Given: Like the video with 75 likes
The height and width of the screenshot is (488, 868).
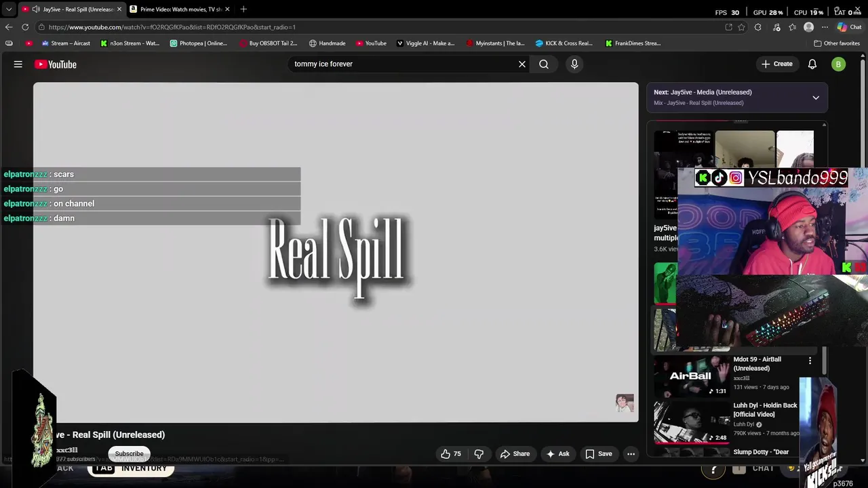Looking at the screenshot, I should click(x=451, y=453).
